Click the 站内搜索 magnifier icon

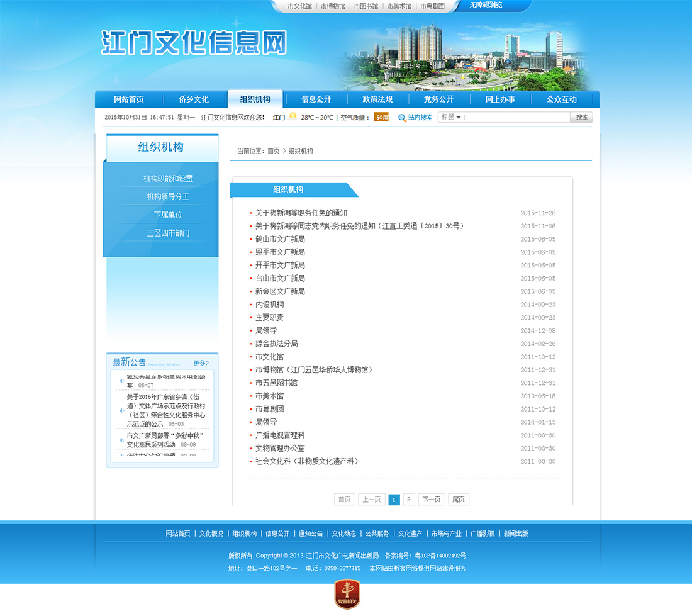402,118
